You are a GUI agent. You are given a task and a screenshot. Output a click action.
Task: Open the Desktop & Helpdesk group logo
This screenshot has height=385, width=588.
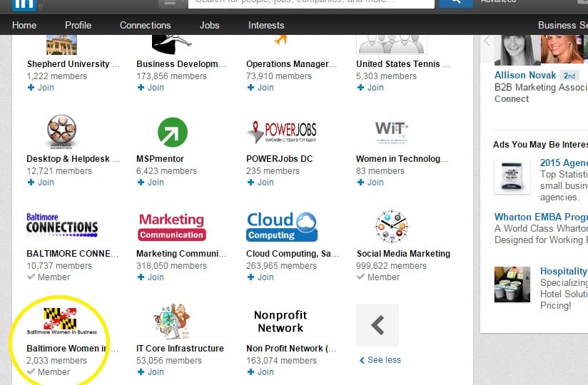click(x=61, y=131)
